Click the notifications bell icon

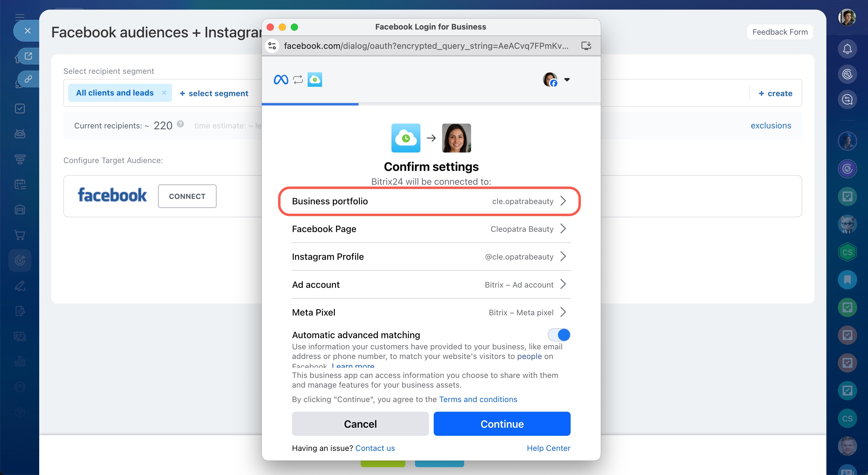(847, 49)
